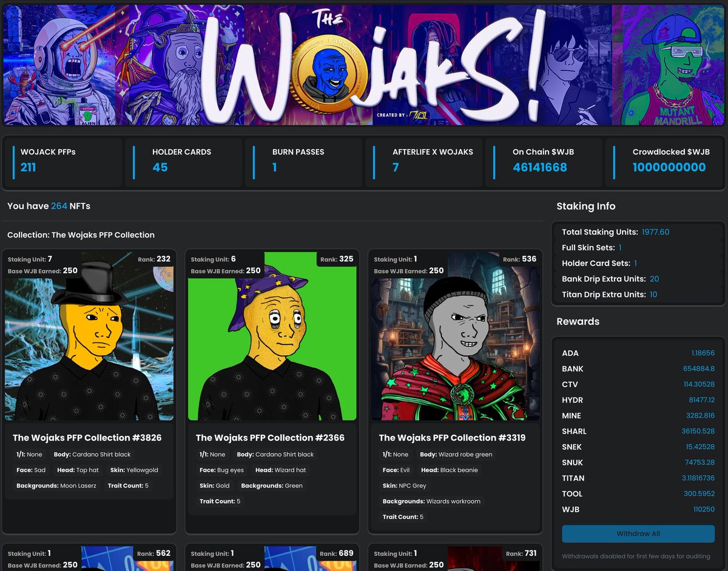728x571 pixels.
Task: Click the Face: Bug eyes trait tag
Action: (221, 470)
